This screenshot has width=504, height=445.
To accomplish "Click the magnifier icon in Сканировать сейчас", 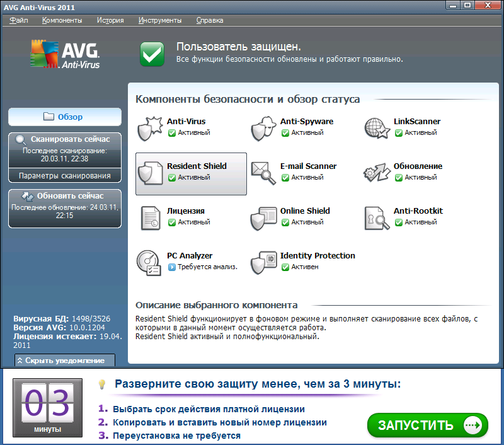I will point(21,140).
